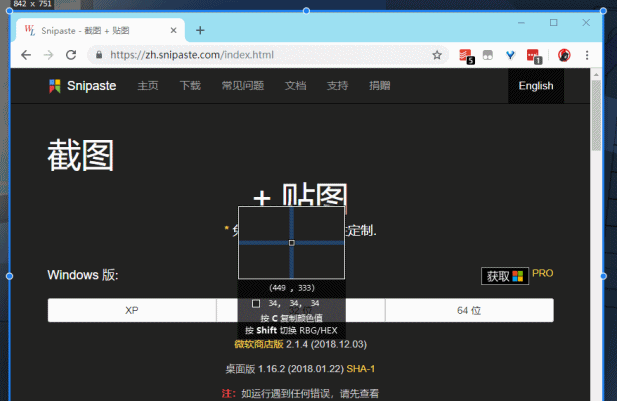617x401 pixels.
Task: Click the Snipaste tab favicon
Action: [x=30, y=30]
